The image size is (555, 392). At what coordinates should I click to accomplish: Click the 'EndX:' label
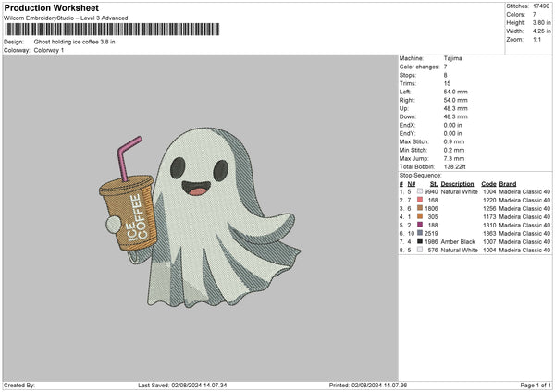click(x=407, y=125)
